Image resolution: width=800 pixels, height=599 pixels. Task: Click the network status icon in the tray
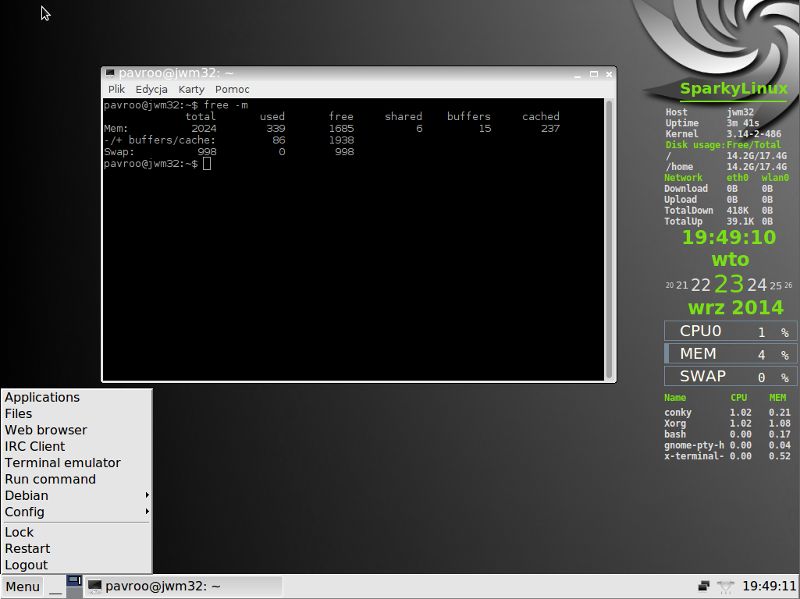(x=723, y=587)
